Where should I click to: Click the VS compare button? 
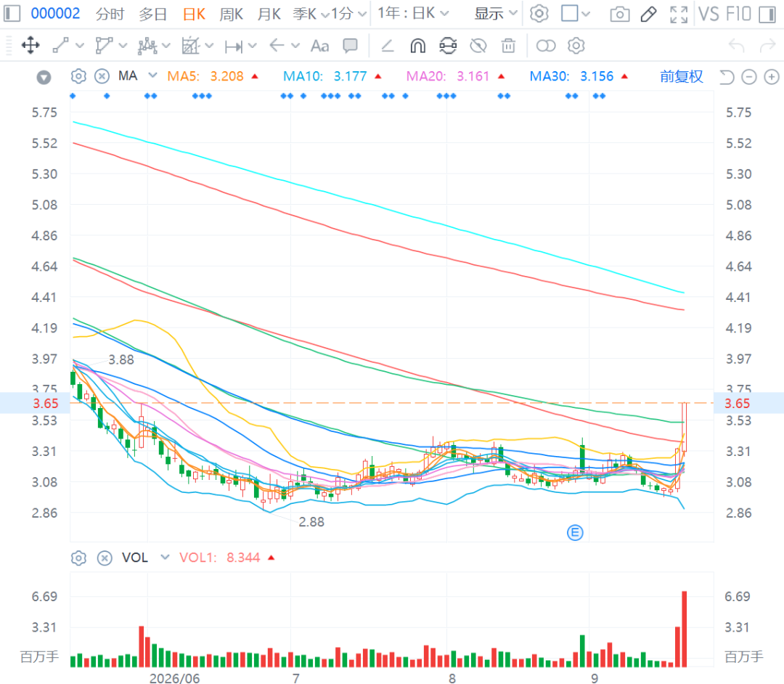709,14
